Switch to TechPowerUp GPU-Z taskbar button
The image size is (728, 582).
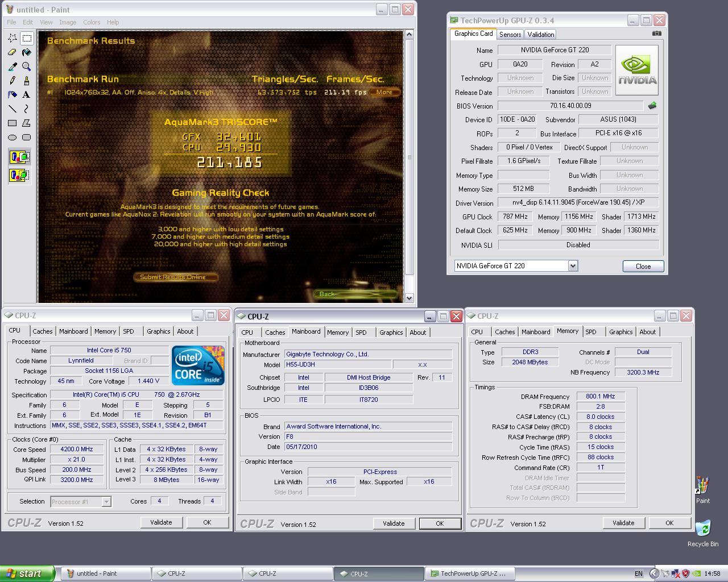click(x=470, y=573)
